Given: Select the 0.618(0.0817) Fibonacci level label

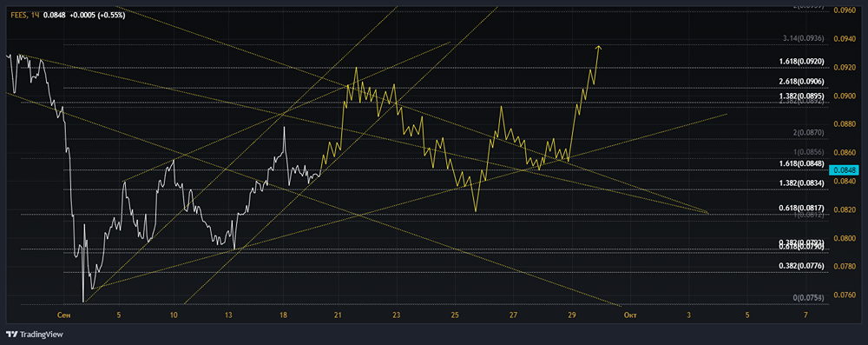Looking at the screenshot, I should (801, 208).
